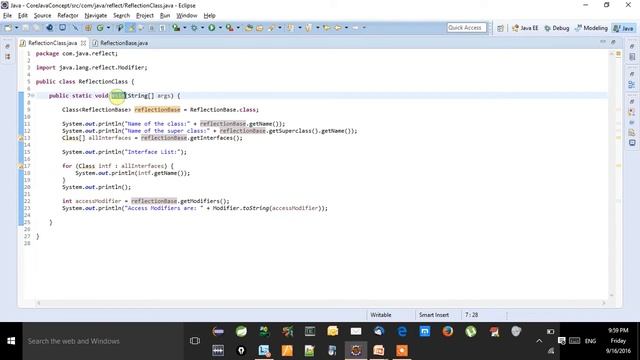Viewport: 640px width, 360px height.
Task: Open the Project menu
Action: click(x=145, y=16)
